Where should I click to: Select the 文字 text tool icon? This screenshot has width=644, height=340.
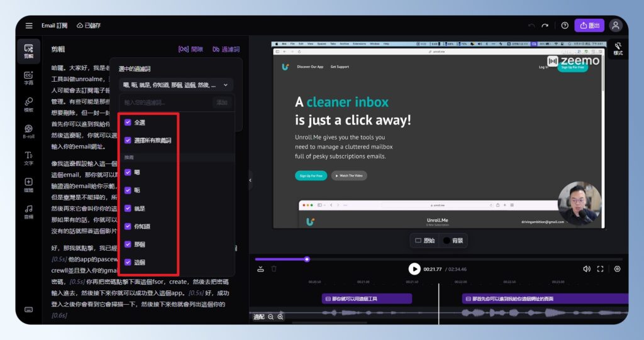[28, 158]
